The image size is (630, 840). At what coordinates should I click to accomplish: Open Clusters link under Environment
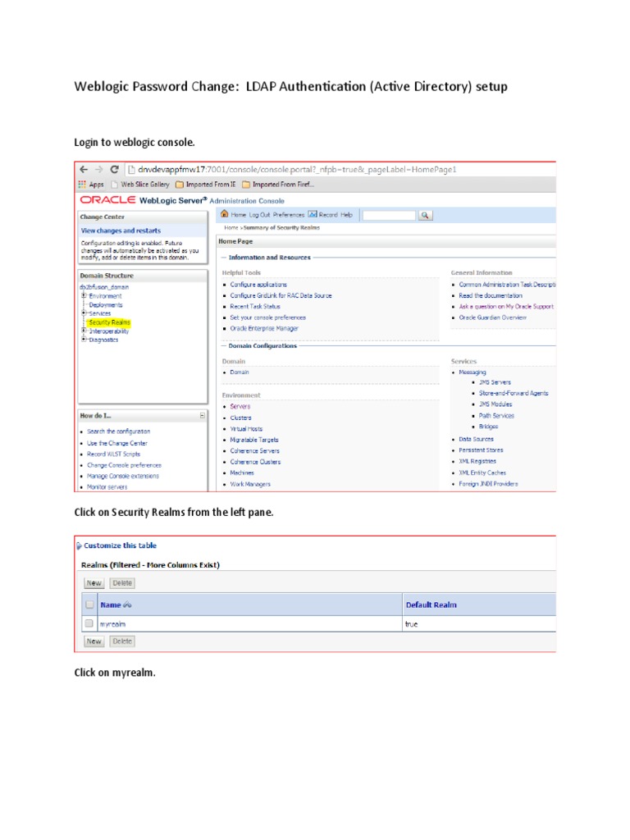coord(240,418)
